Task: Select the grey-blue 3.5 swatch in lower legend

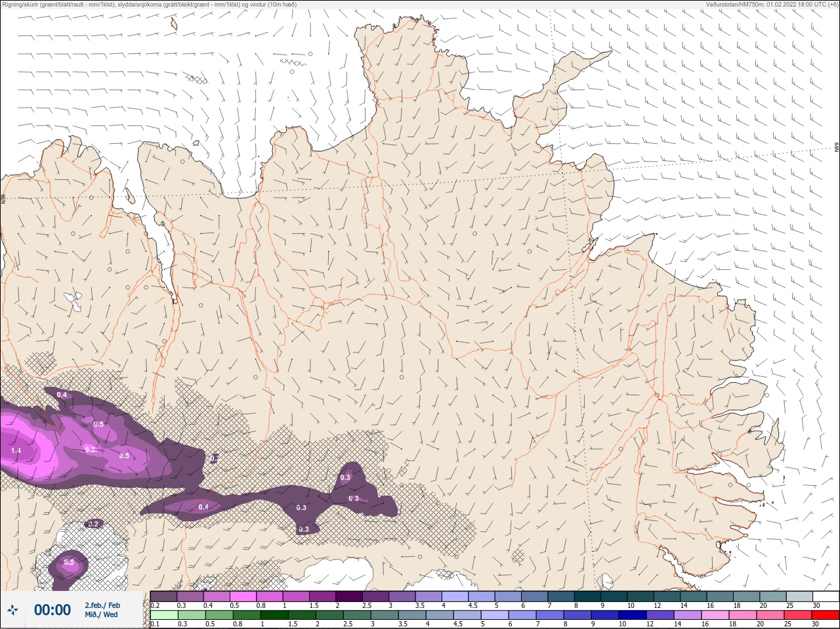Action: (x=412, y=615)
